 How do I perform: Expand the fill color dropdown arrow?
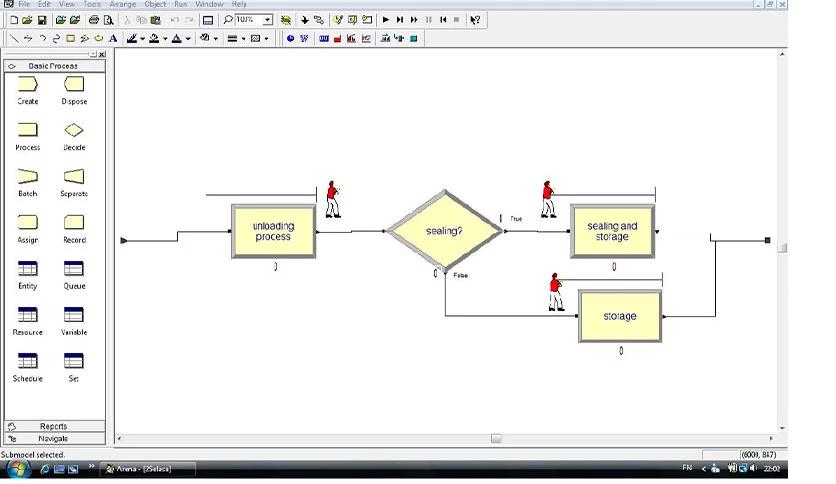click(x=165, y=39)
